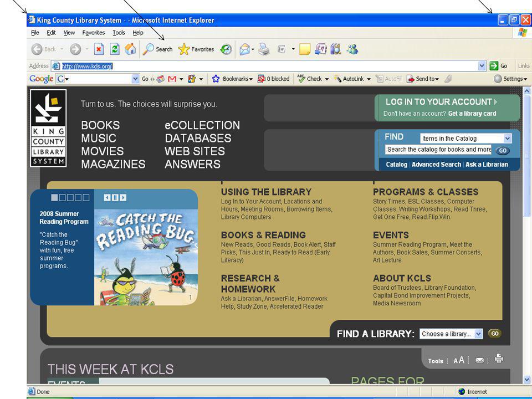The height and width of the screenshot is (399, 532).
Task: Open the BOOKS & READING section heading
Action: [x=263, y=235]
